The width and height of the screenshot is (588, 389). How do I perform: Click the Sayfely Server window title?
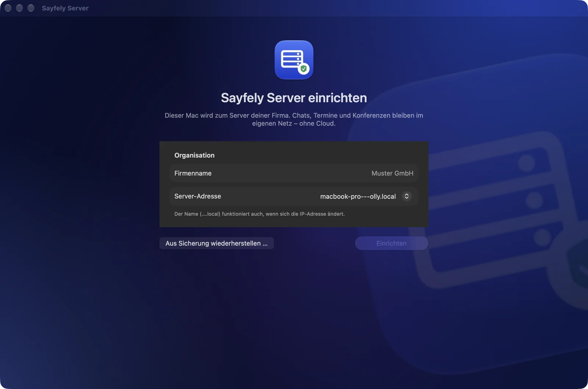click(65, 8)
